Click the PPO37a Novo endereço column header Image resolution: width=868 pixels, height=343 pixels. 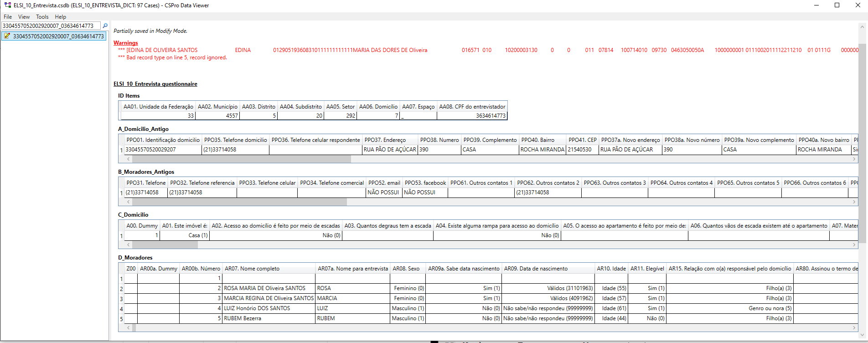coord(630,140)
